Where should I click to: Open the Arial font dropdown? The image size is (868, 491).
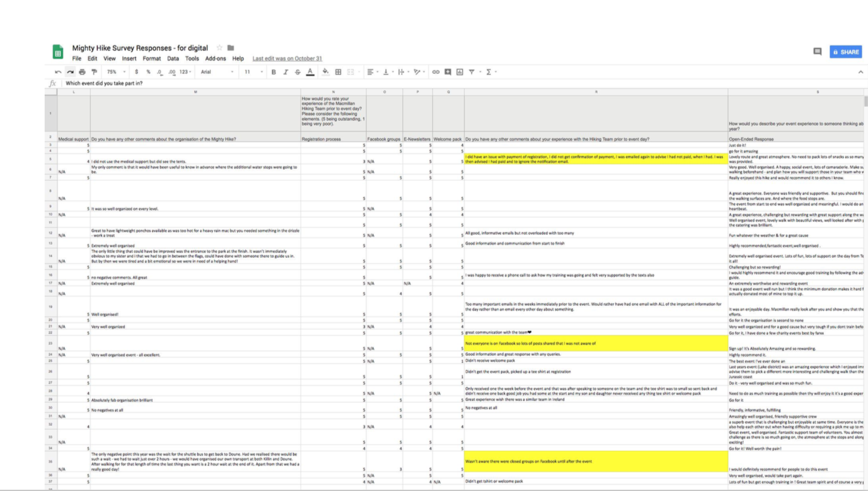217,72
